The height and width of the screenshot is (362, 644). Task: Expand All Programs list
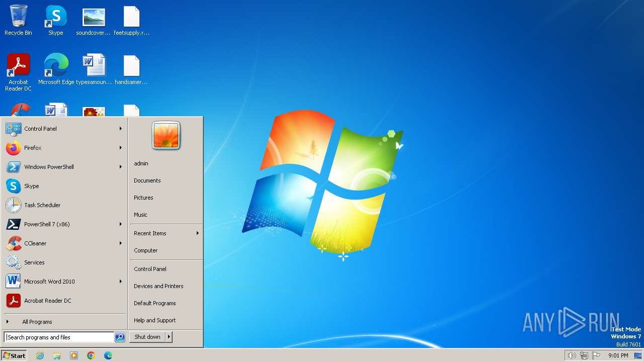[64, 322]
